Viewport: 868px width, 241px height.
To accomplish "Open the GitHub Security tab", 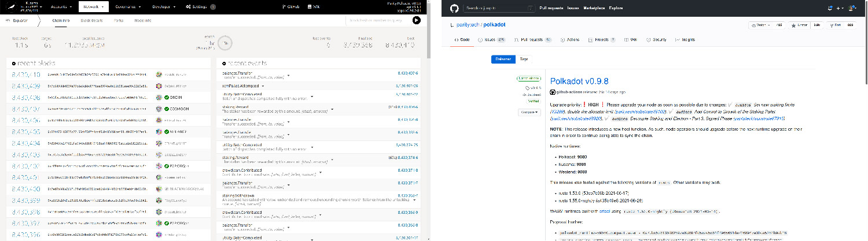I will [656, 40].
